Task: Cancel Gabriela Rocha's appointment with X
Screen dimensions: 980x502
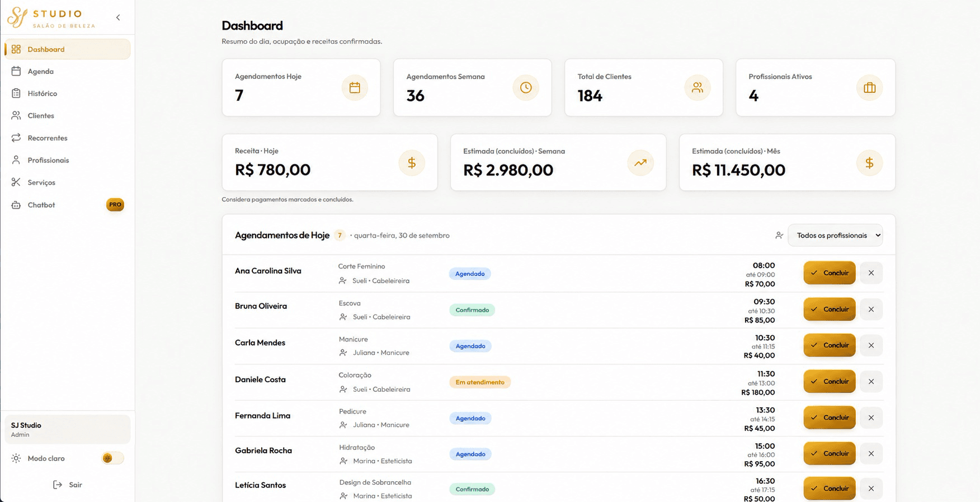Action: [871, 453]
